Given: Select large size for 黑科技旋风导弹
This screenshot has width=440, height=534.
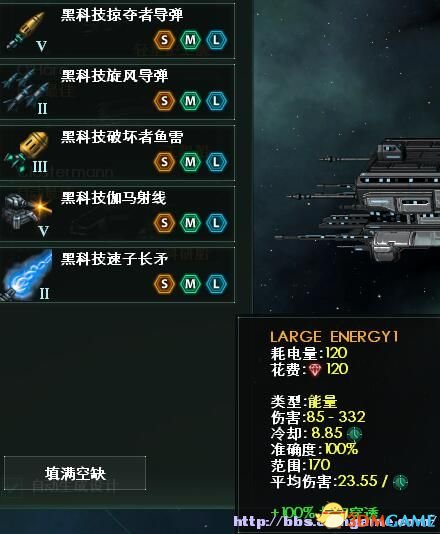Looking at the screenshot, I should [216, 101].
